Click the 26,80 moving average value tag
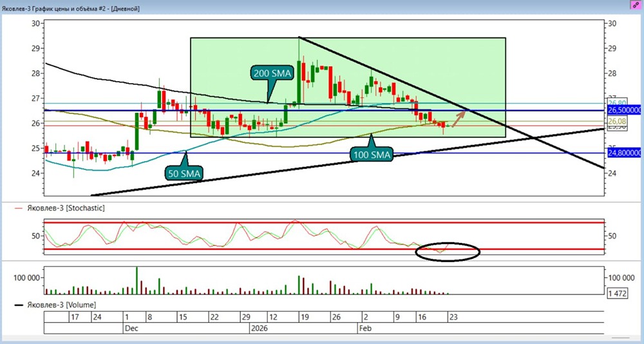The image size is (644, 344). pyautogui.click(x=616, y=102)
